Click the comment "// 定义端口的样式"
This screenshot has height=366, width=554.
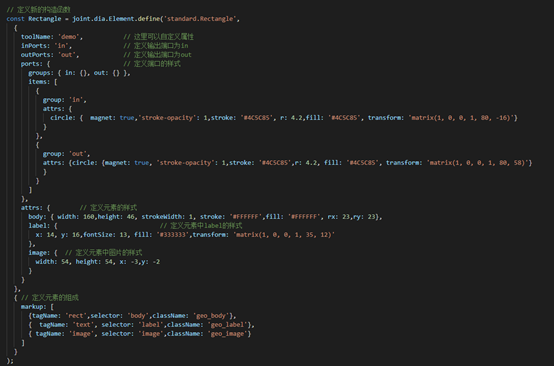click(x=152, y=64)
